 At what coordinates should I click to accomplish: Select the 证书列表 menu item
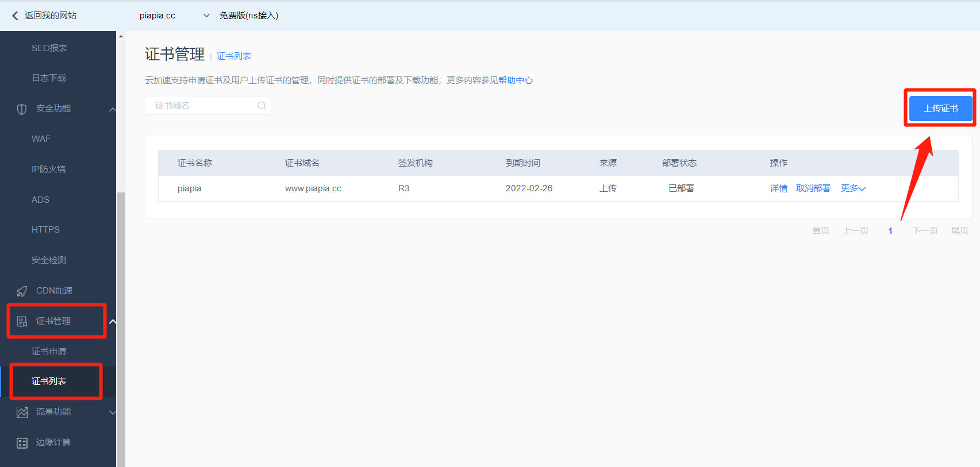pos(49,381)
